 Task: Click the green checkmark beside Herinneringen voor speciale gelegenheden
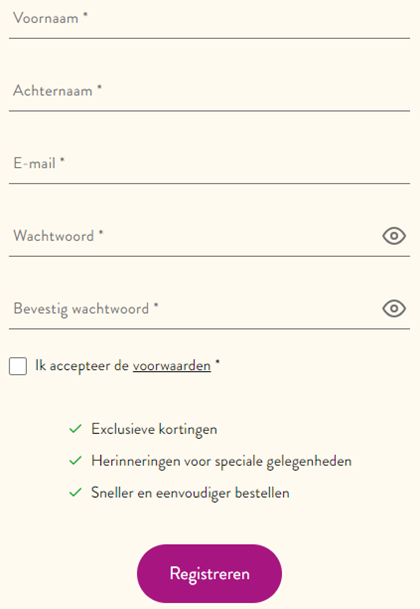click(75, 461)
